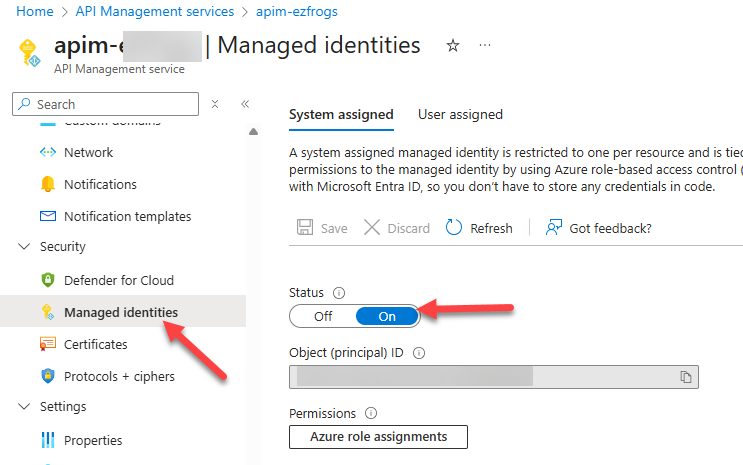Image resolution: width=743 pixels, height=465 pixels.
Task: Click the Security section label
Action: 63,246
